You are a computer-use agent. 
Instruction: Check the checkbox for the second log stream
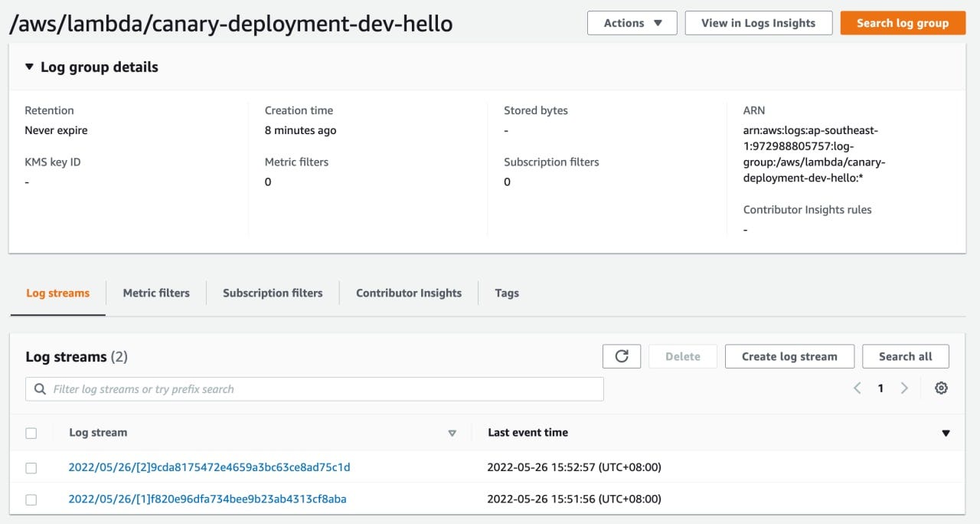tap(31, 499)
